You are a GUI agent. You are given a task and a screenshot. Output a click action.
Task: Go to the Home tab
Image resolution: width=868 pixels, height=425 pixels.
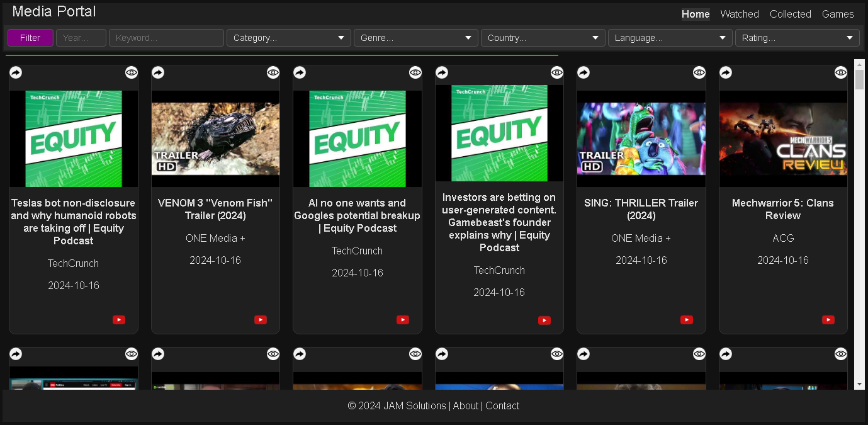point(696,14)
